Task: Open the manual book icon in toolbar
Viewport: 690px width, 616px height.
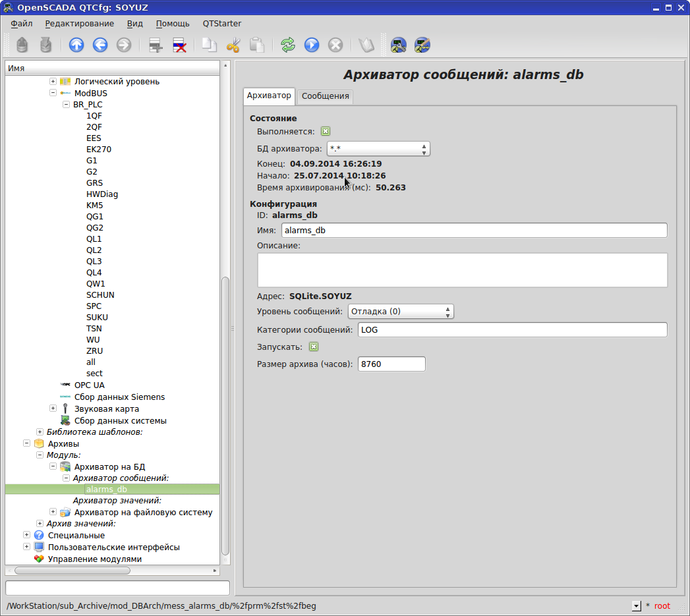Action: tap(366, 45)
